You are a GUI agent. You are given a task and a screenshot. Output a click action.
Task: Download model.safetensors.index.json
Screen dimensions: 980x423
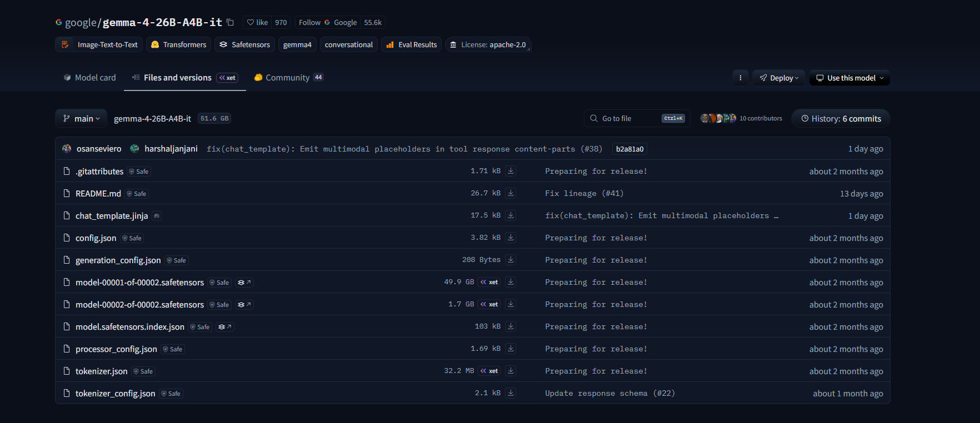tap(511, 326)
